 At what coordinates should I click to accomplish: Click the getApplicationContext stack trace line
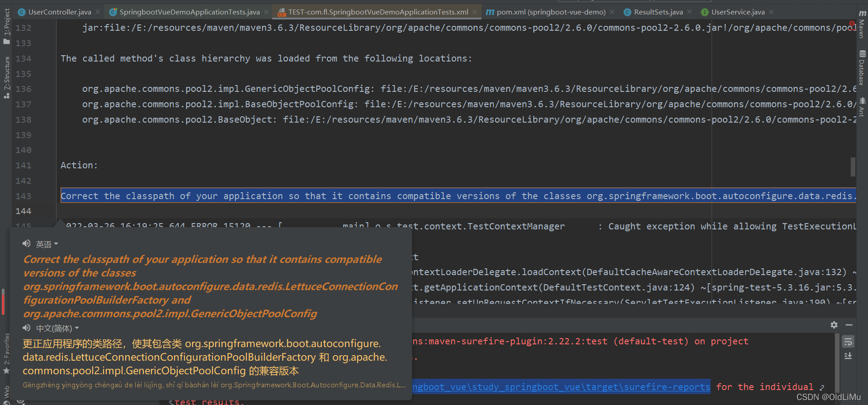(x=634, y=287)
